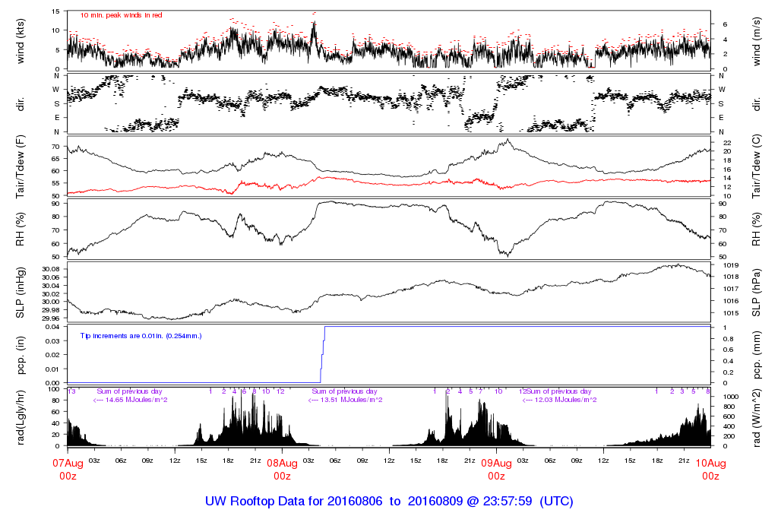Click the '15' tick on wind (kts) axis
Viewport: 778px width, 532px height.
click(x=55, y=11)
